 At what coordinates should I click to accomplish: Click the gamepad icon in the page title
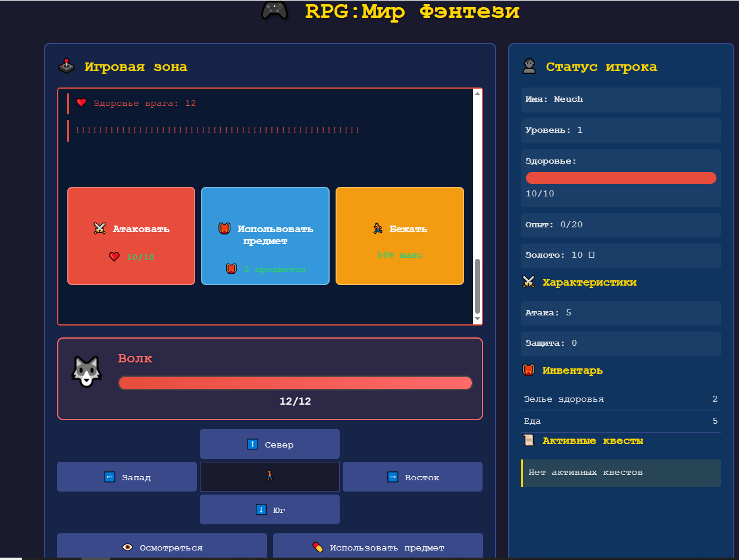(275, 11)
